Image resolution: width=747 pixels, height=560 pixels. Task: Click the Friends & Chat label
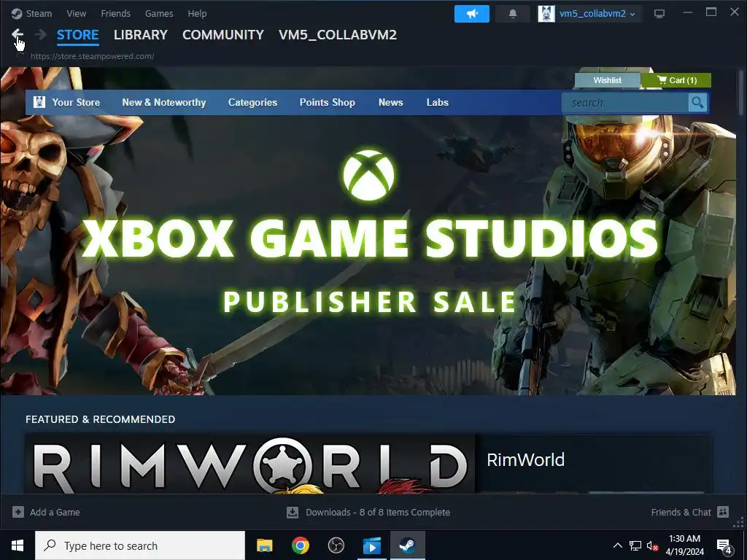point(681,513)
